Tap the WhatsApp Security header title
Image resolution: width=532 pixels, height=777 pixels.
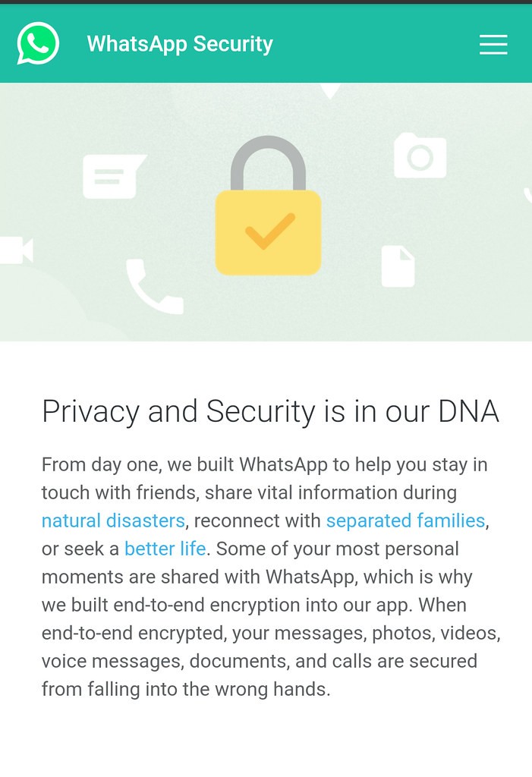click(x=180, y=44)
